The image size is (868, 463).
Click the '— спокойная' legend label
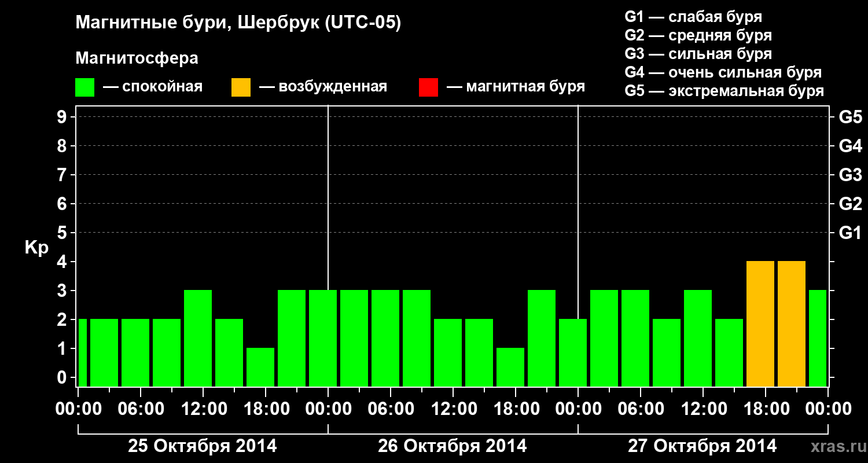[x=153, y=87]
